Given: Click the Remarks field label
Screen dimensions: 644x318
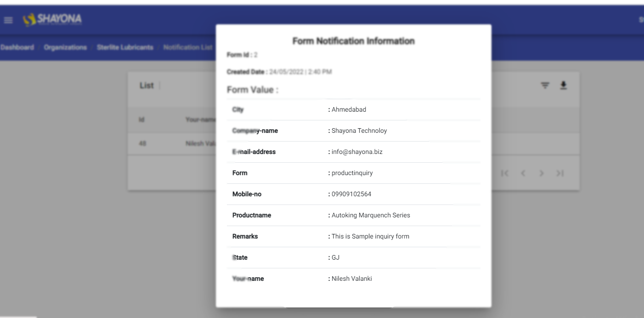Looking at the screenshot, I should (245, 237).
